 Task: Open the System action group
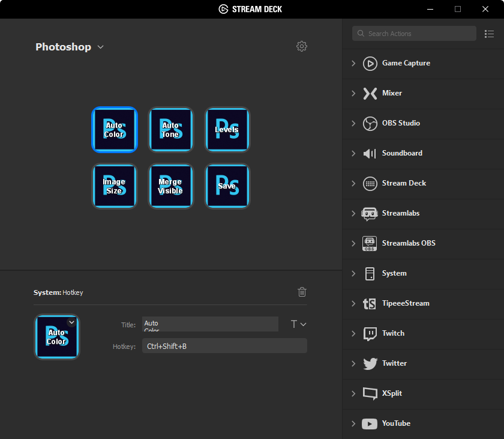(353, 273)
